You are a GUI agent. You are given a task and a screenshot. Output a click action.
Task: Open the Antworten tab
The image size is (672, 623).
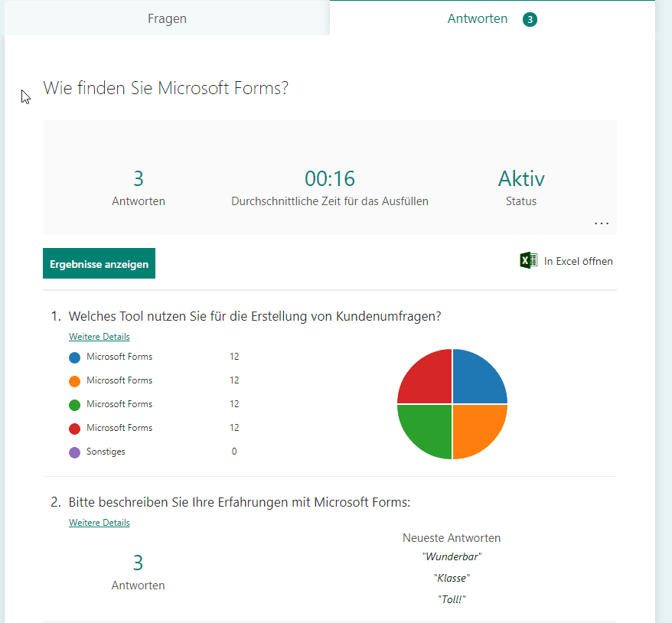pos(492,18)
